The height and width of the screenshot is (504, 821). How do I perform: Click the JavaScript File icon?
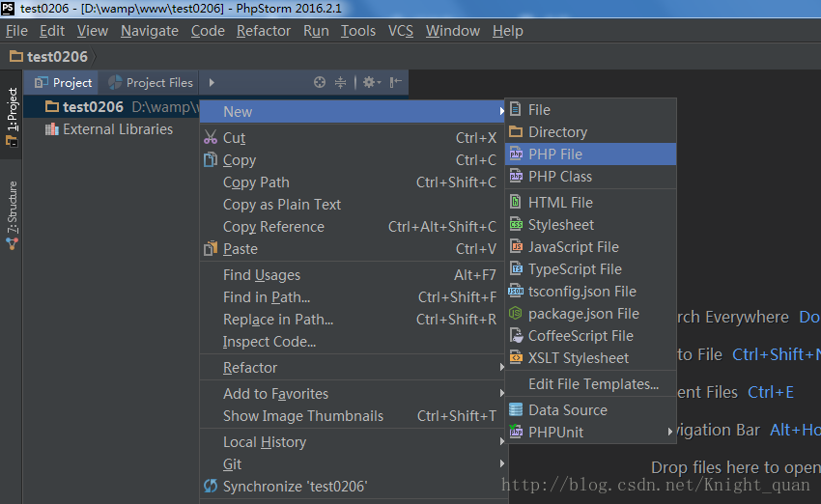pos(517,246)
